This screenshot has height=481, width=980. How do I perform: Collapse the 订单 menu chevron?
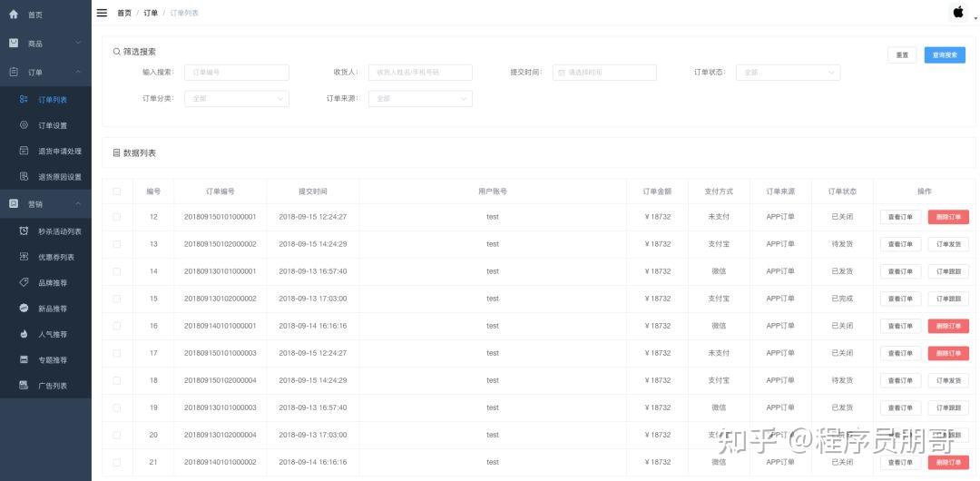tap(78, 72)
